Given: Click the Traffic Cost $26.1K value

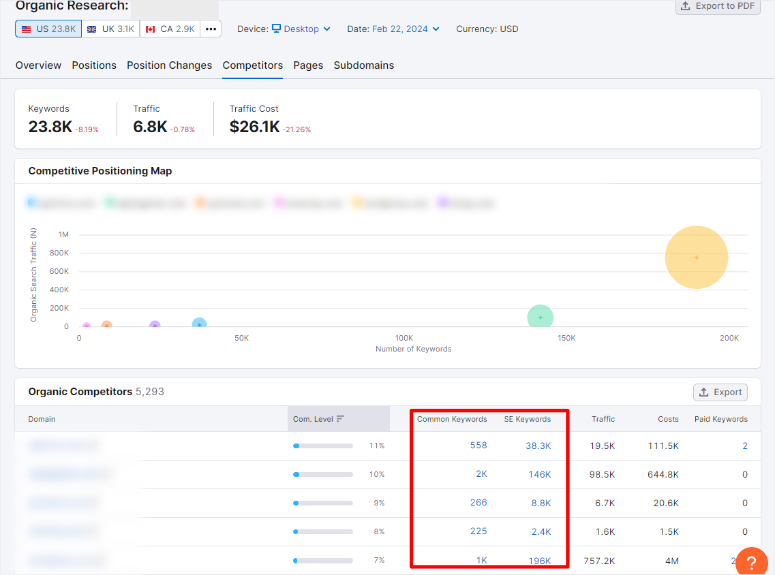Looking at the screenshot, I should (x=255, y=127).
